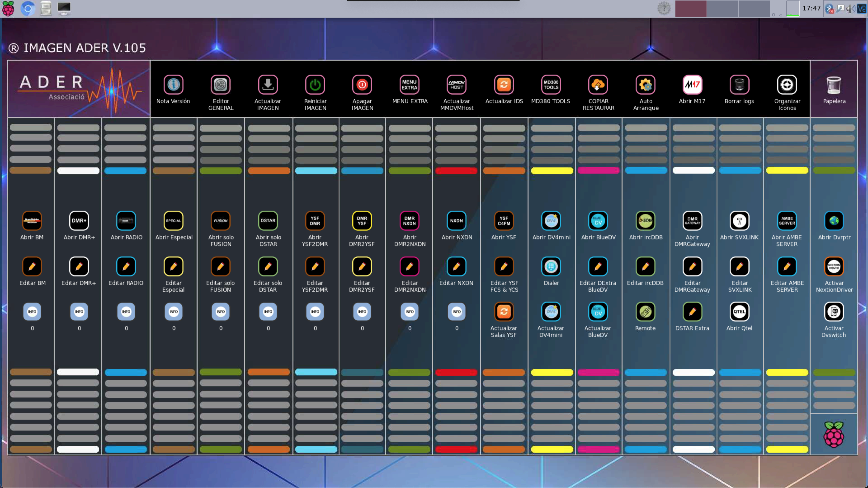Screen dimensions: 868x488
Task: Open the Editar BM pencil icon
Action: pos(32,266)
